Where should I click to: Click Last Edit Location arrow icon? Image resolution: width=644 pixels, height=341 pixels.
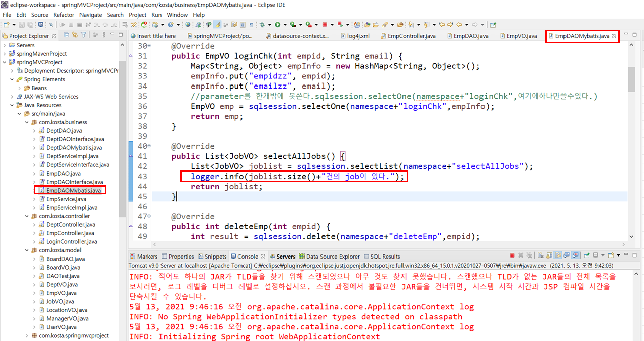tap(442, 24)
